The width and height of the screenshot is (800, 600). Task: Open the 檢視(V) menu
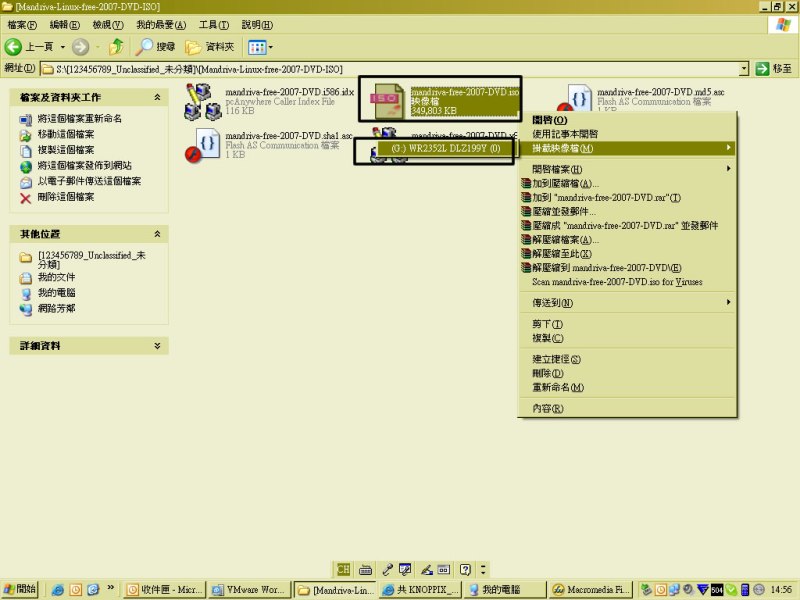point(108,24)
